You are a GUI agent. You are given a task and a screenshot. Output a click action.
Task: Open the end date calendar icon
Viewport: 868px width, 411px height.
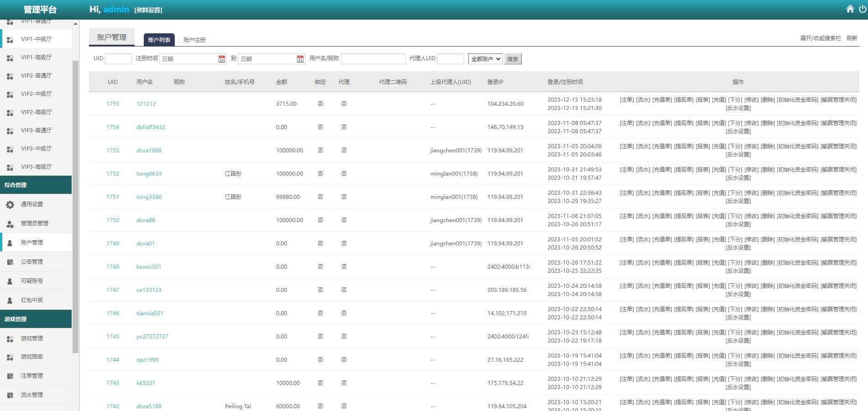300,59
